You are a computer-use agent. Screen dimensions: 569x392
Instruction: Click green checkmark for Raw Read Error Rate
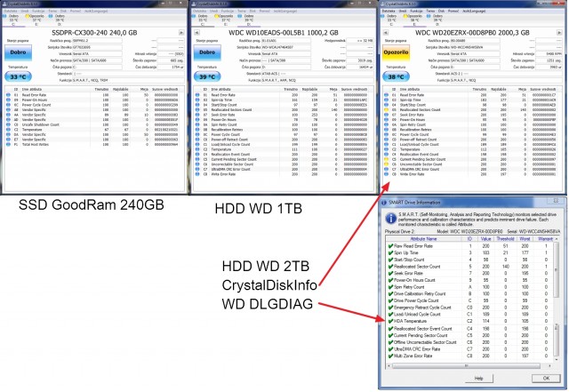(390, 246)
